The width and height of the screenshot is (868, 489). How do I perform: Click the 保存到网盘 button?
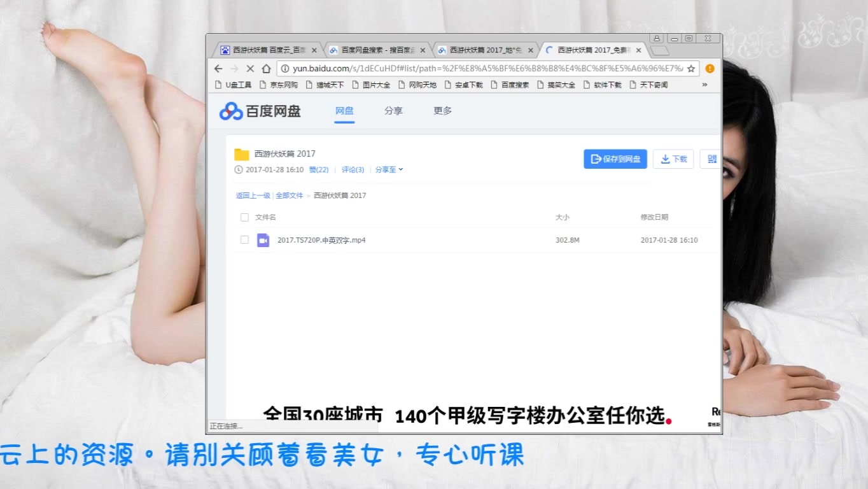[615, 159]
